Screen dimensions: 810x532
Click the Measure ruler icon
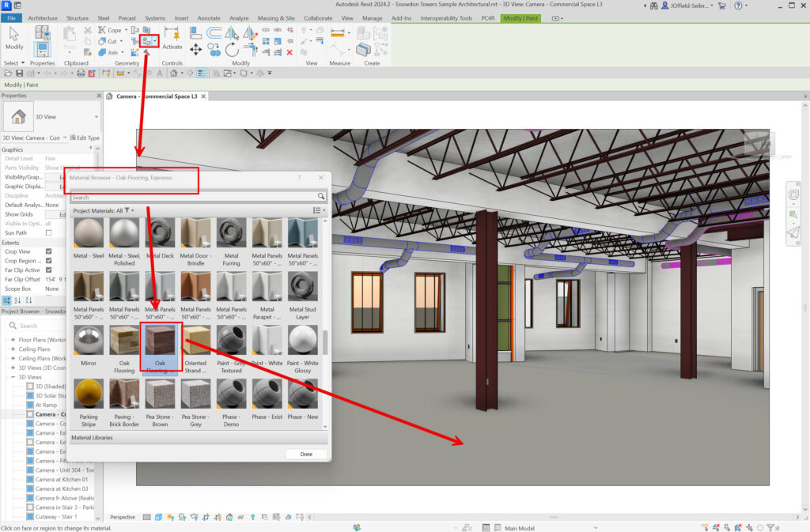[337, 33]
